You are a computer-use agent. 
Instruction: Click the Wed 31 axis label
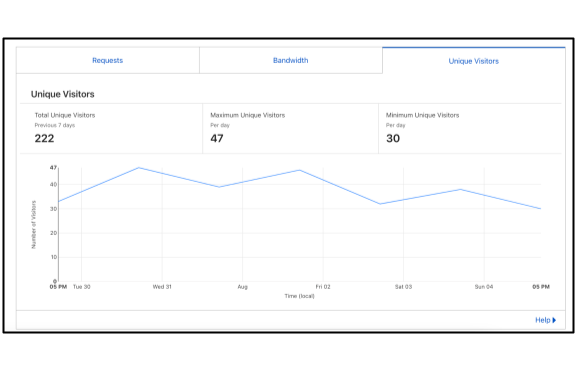click(162, 287)
